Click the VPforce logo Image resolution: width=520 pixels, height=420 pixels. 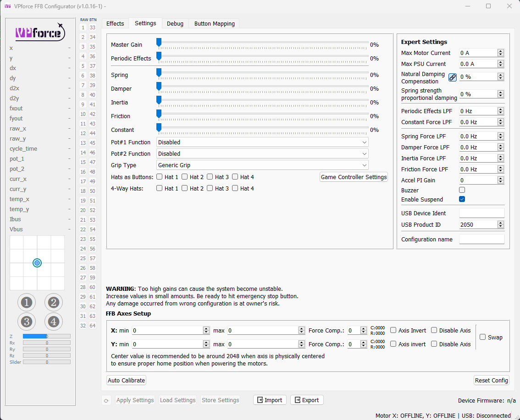click(x=40, y=32)
